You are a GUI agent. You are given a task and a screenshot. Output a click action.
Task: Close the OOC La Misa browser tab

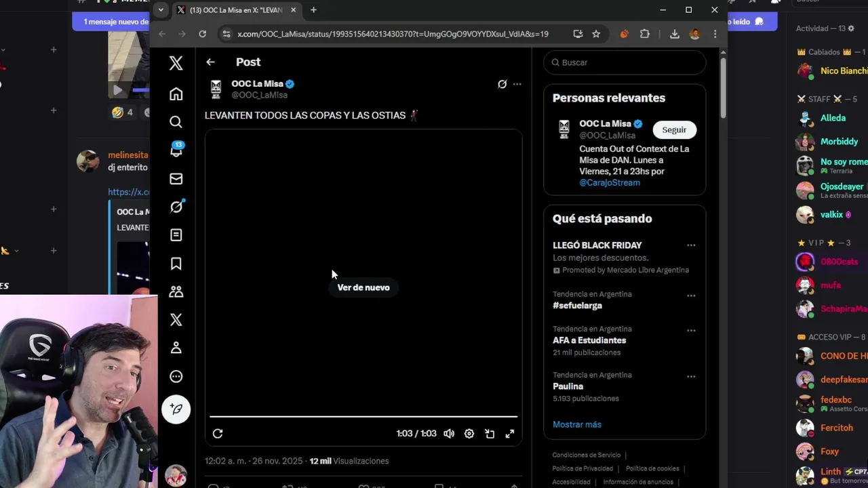pos(294,10)
